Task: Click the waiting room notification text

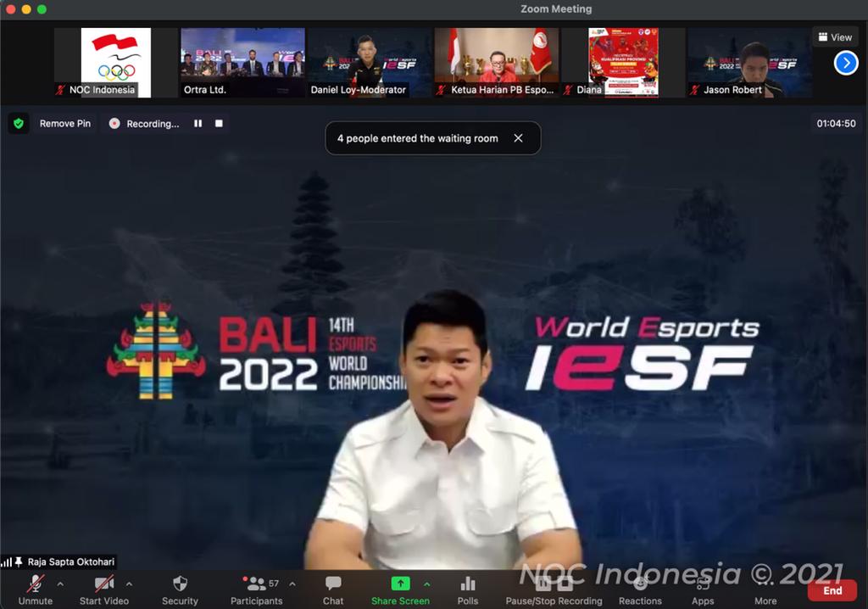Action: 417,138
